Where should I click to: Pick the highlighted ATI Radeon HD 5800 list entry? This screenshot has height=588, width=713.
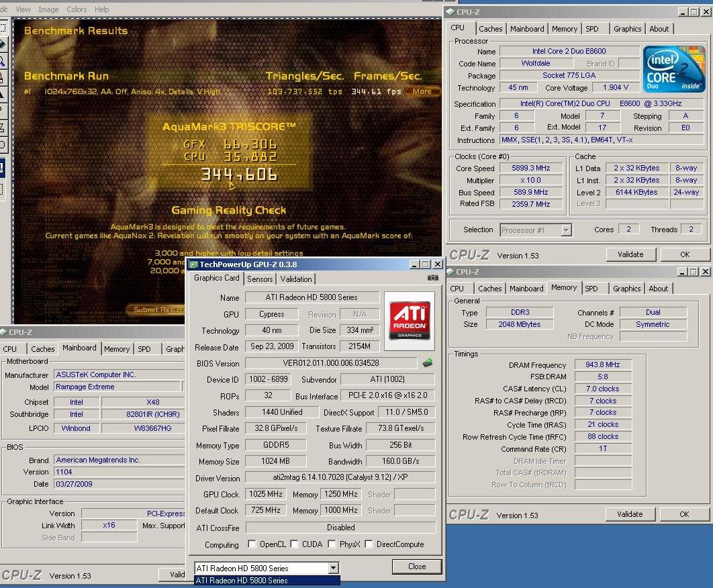tap(267, 581)
